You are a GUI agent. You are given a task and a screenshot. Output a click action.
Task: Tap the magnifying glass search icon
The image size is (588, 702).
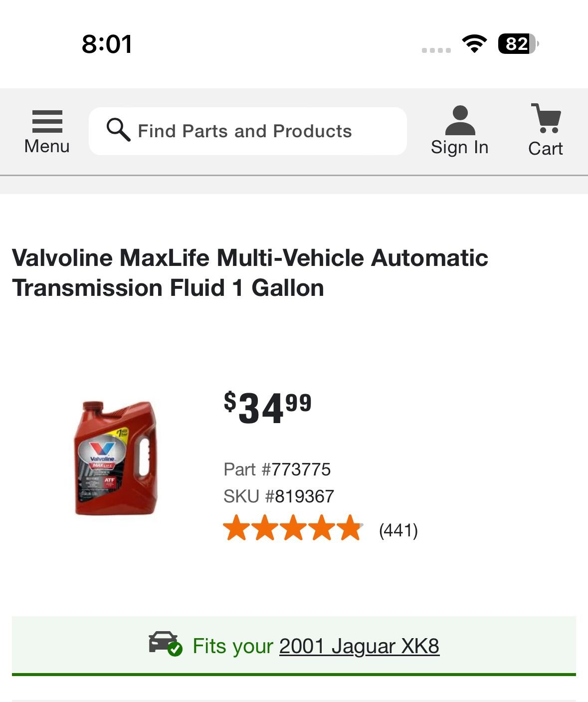[118, 130]
